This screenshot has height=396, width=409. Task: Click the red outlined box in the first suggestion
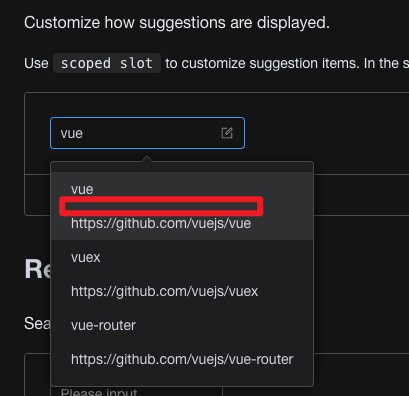(161, 206)
